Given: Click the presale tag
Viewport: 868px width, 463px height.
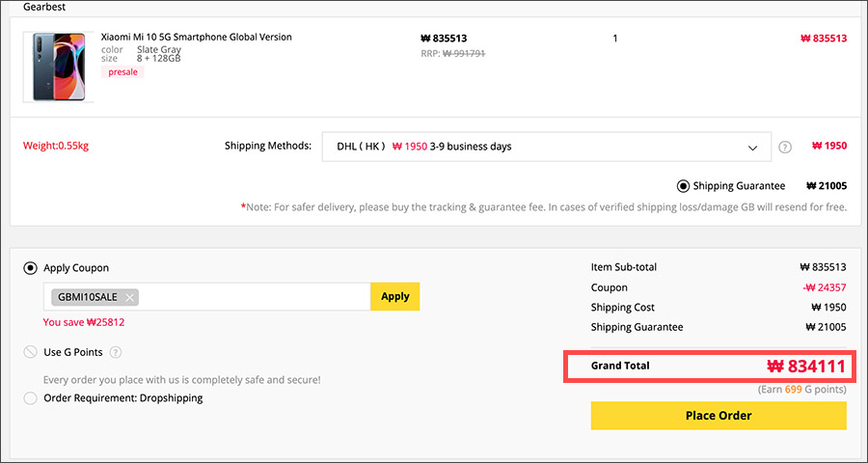Looking at the screenshot, I should [x=122, y=72].
